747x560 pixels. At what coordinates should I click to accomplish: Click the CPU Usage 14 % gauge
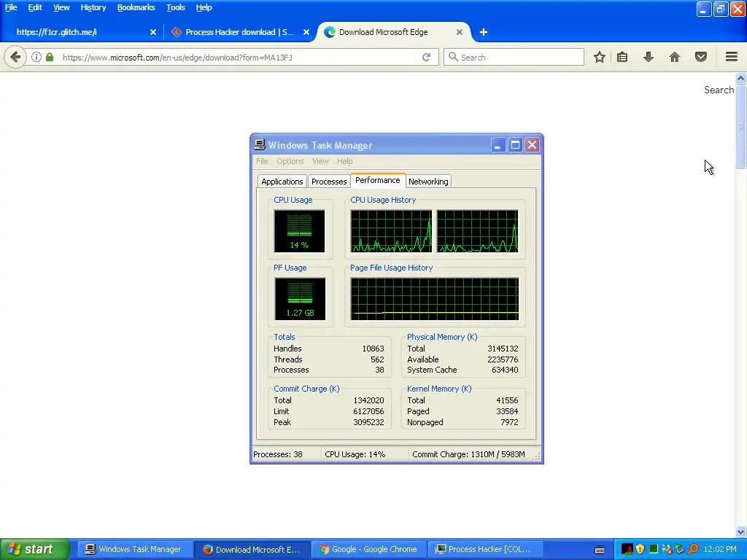[x=299, y=231]
